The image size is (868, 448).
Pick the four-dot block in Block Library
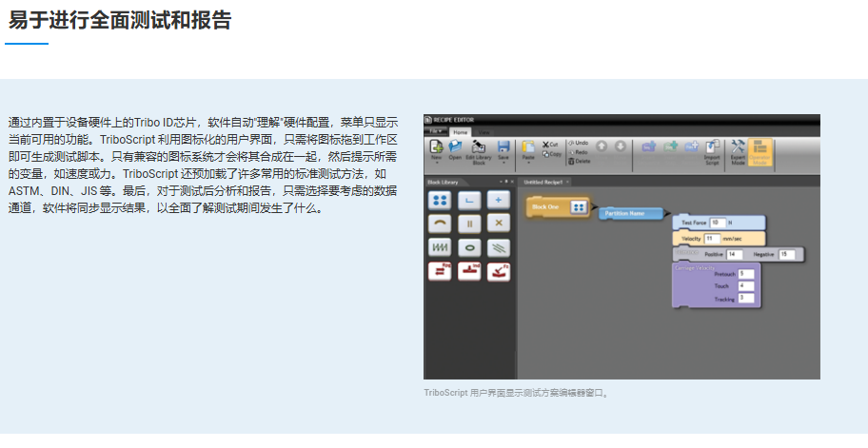(x=440, y=200)
